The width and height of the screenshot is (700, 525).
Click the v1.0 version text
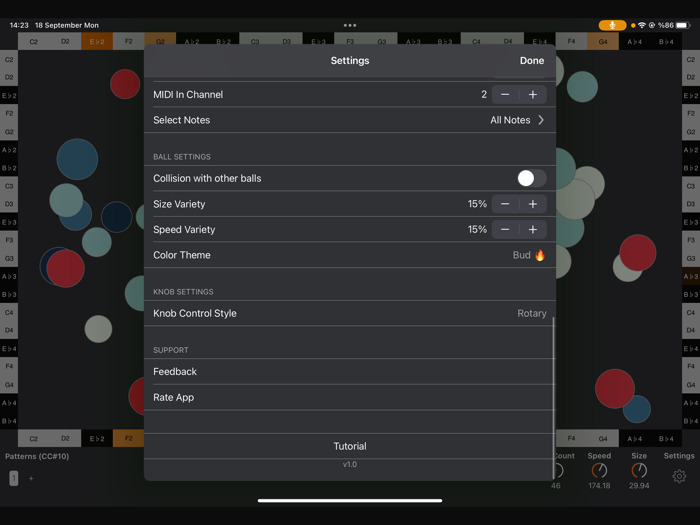click(350, 464)
